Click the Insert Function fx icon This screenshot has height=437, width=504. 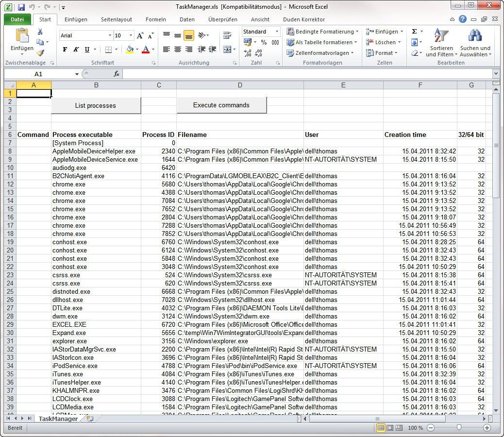117,74
